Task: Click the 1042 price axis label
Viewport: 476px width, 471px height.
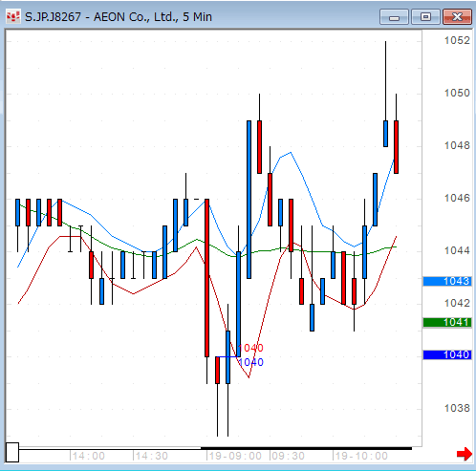Action: (x=457, y=303)
